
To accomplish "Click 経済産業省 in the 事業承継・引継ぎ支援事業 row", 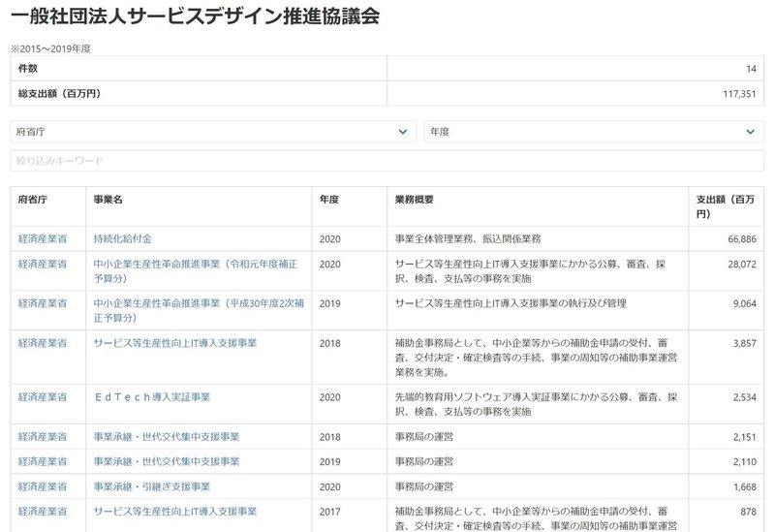I will 43,486.
